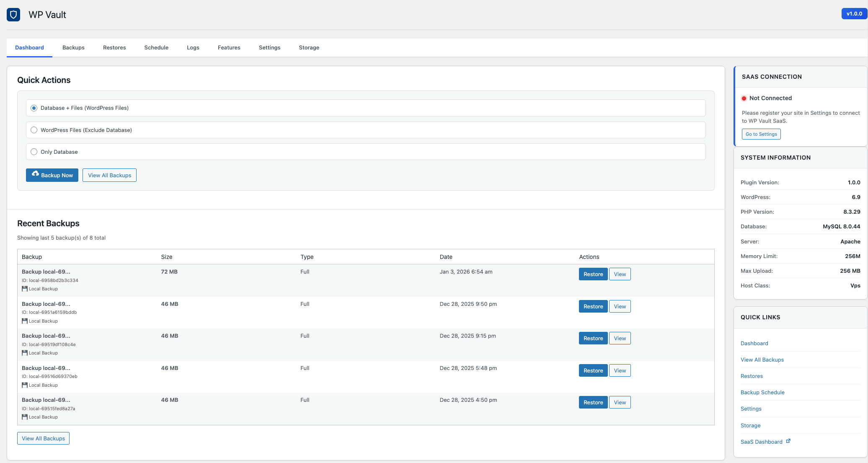Viewport: 868px width, 463px height.
Task: View the Dec 28, 2025 9:50 pm backup
Action: point(620,306)
